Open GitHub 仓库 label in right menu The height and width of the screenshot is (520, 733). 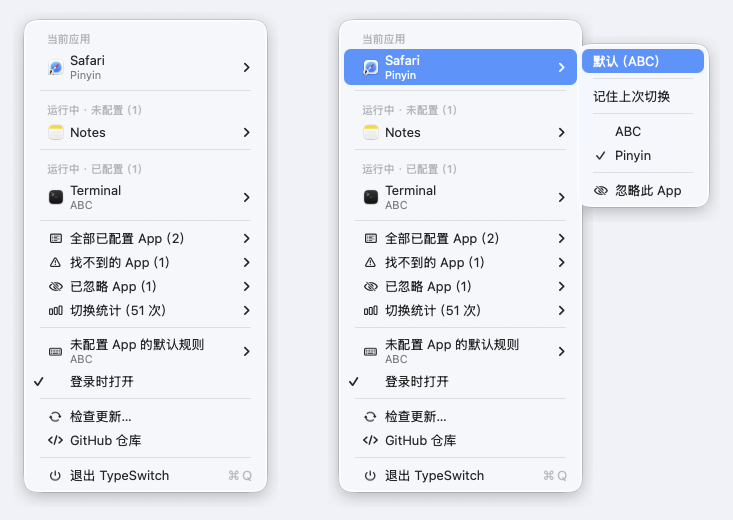click(x=421, y=440)
